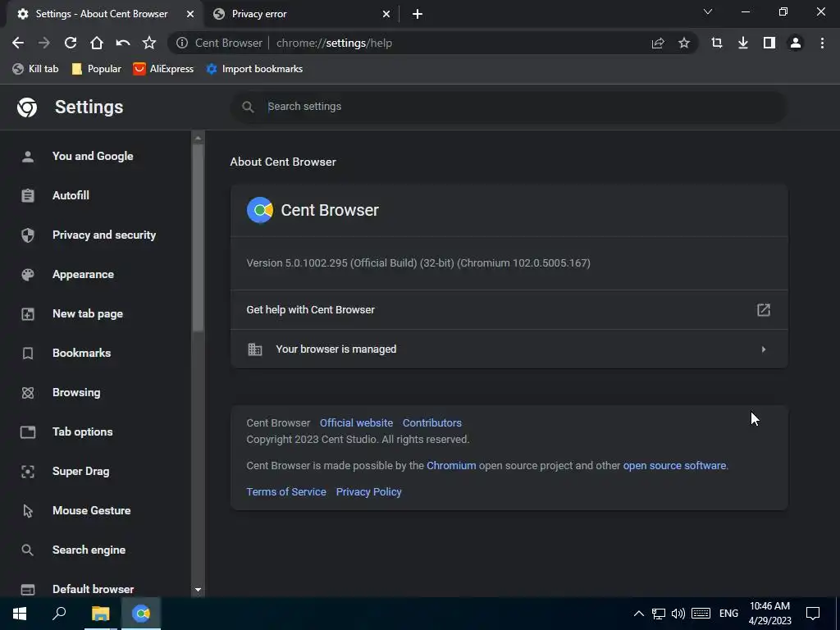Switch to the Privacy error tab
This screenshot has height=630, width=840.
[302, 14]
